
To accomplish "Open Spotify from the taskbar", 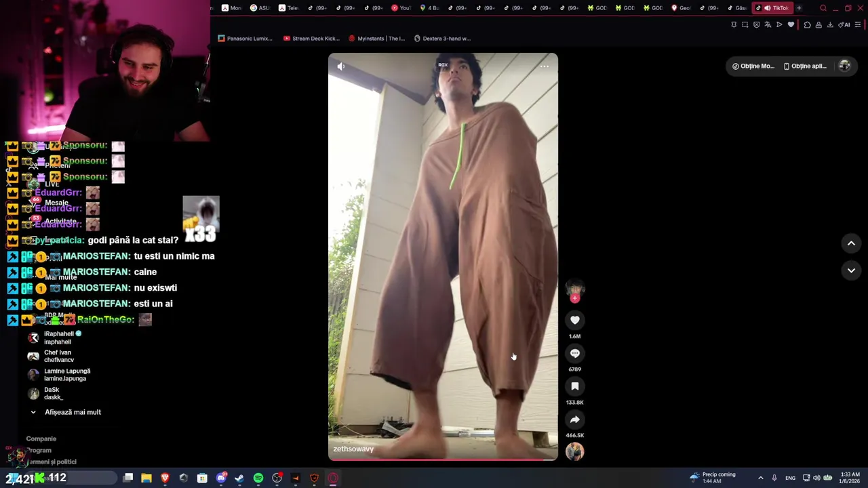I will point(258,478).
